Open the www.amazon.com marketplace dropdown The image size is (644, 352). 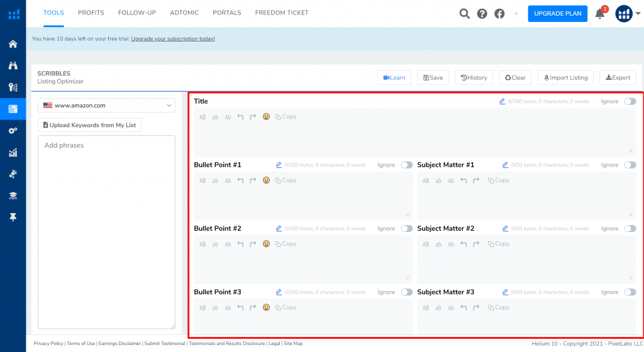(x=106, y=106)
